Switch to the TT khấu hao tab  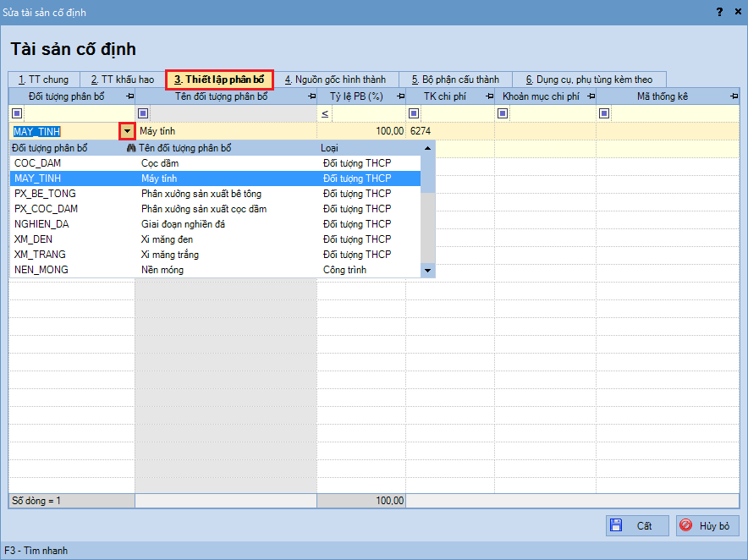pos(123,80)
